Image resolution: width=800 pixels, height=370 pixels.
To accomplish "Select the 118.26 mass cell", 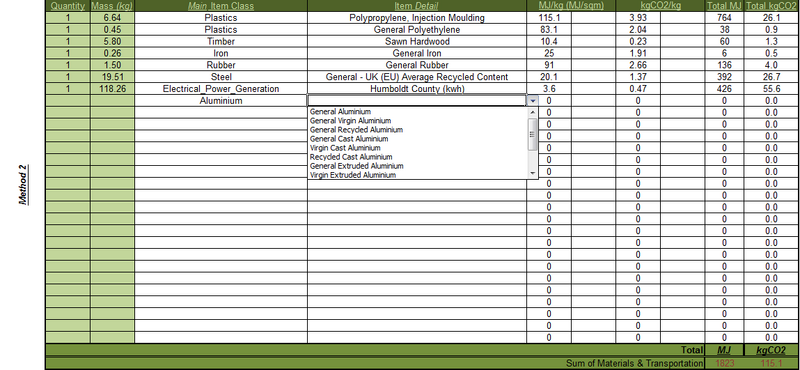I will (112, 89).
